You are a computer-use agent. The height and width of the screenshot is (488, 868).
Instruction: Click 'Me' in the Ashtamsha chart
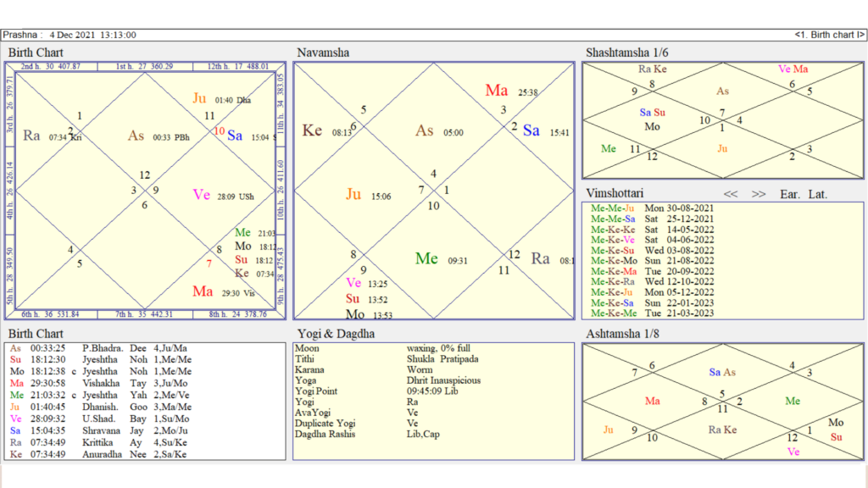coord(793,401)
